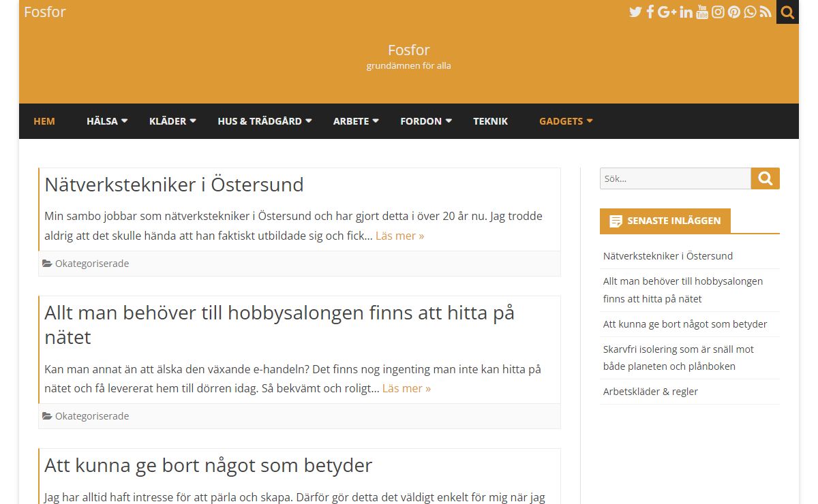Expand the Fordon menu arrow
Viewport: 818px width, 504px height.
449,121
